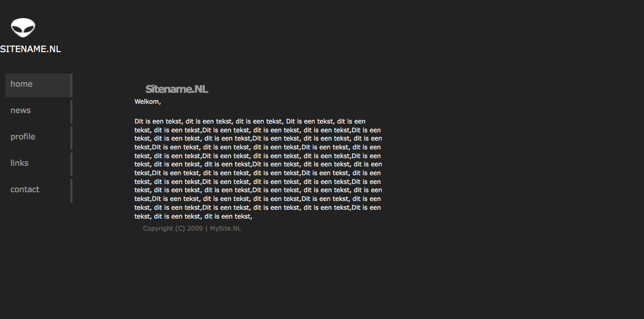
Task: Click the vertical bar beside news
Action: (x=71, y=111)
